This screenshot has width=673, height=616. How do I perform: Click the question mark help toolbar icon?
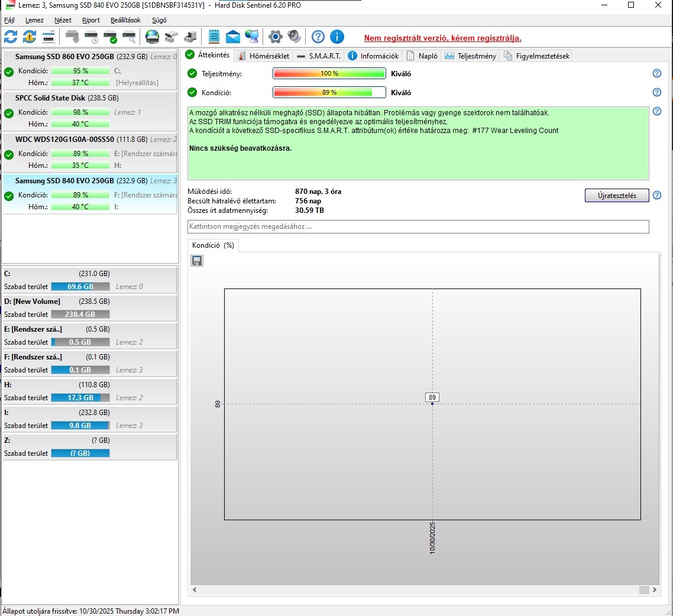318,37
